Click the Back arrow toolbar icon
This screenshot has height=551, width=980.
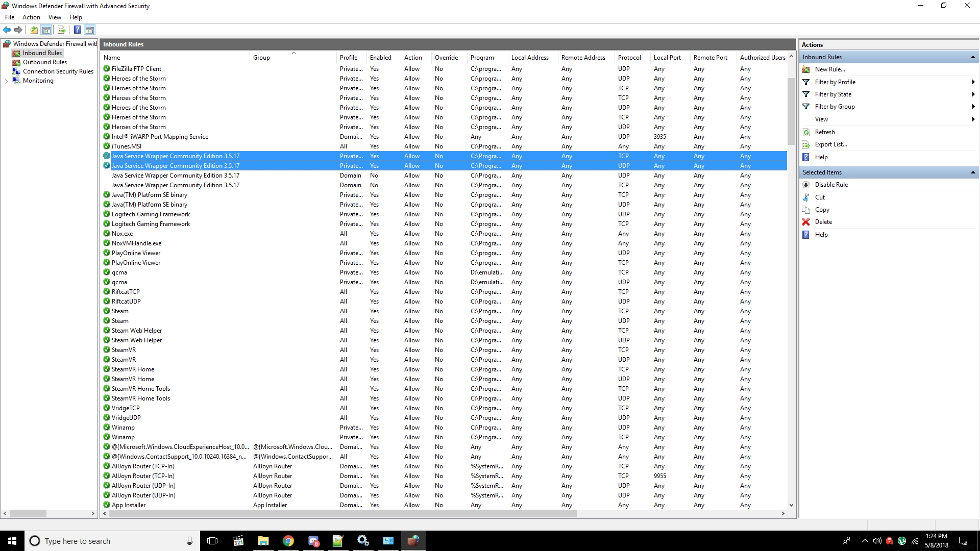[x=7, y=30]
